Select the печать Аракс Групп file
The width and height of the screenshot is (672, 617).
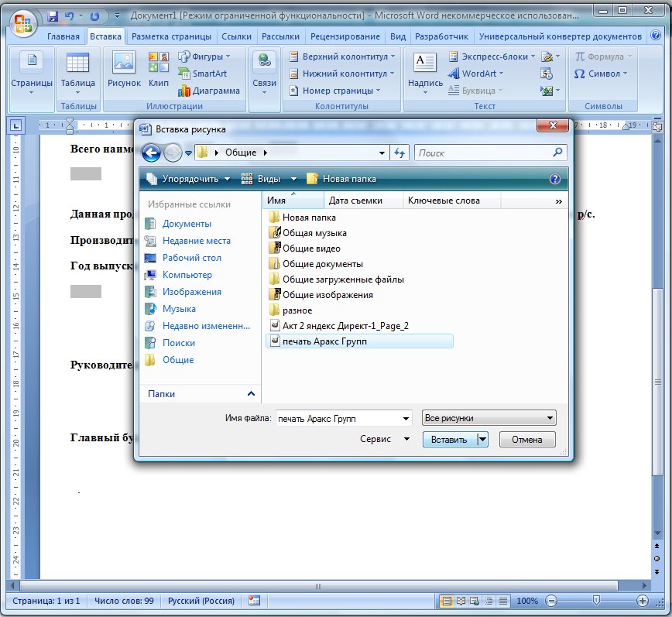point(324,341)
